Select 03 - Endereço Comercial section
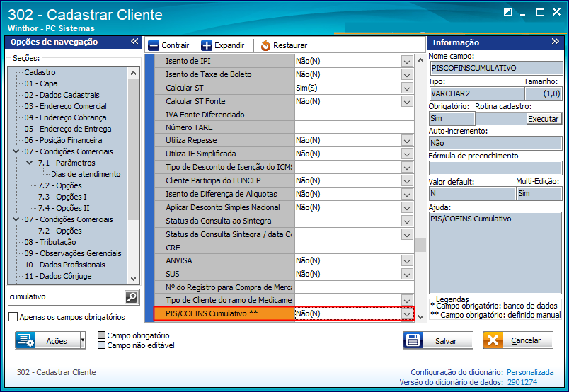 65,106
